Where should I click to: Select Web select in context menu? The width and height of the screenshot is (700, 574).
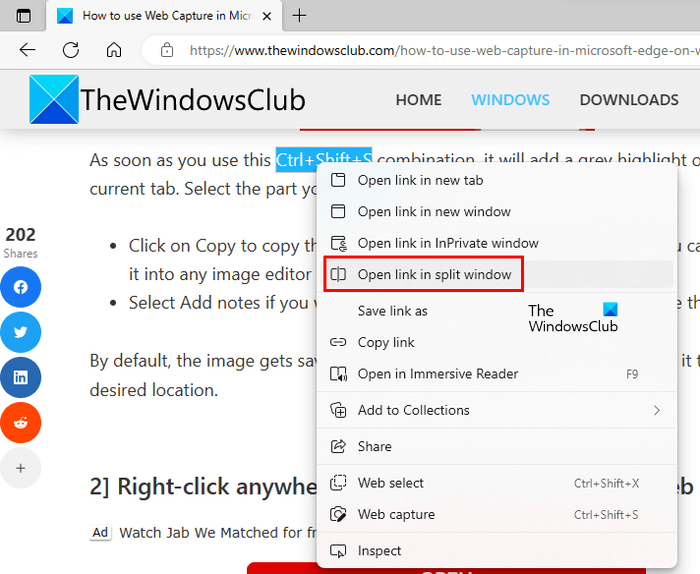(x=496, y=483)
